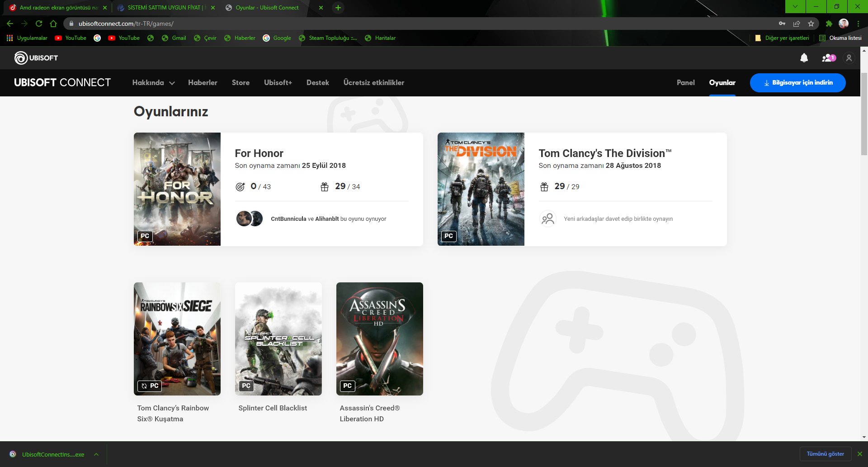Open the Destek support menu item

[318, 83]
